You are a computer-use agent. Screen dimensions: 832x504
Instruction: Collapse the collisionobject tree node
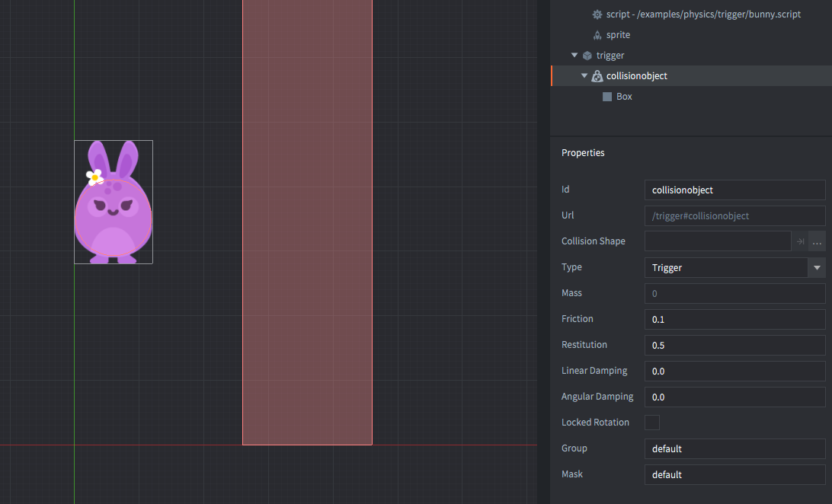(584, 76)
